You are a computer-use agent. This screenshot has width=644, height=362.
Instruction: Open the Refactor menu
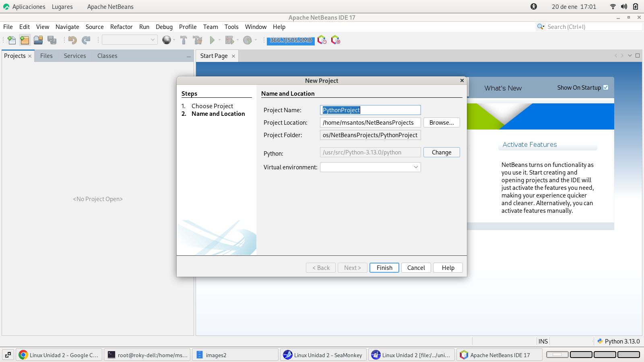pyautogui.click(x=121, y=27)
